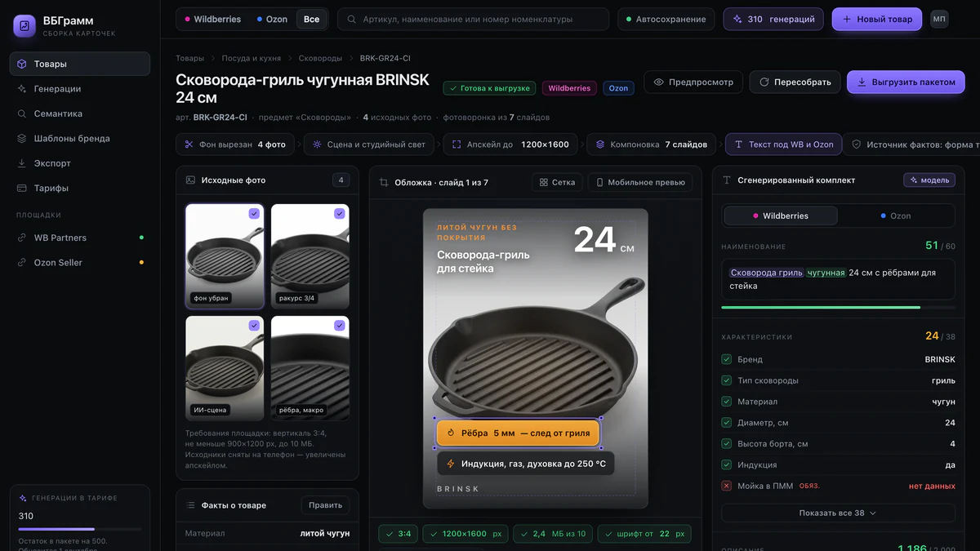Select the Ozon marketplace filter
This screenshot has height=551, width=980.
(x=272, y=19)
